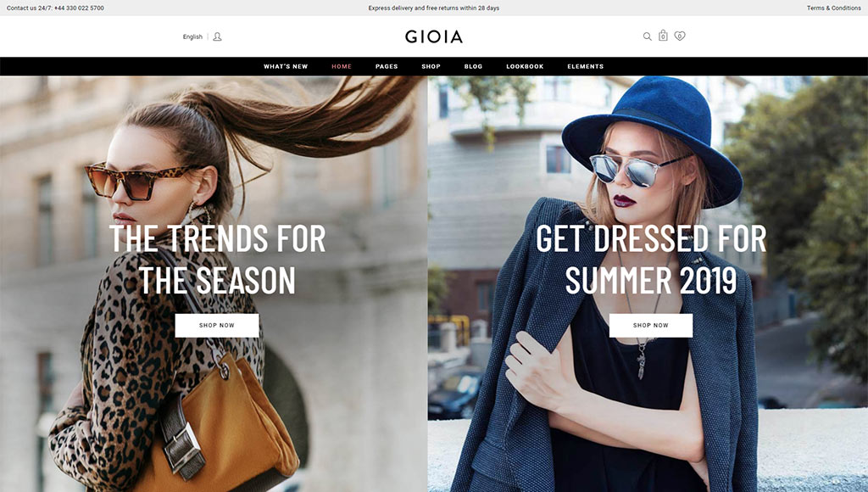Open the Terms & Conditions link

(x=834, y=8)
